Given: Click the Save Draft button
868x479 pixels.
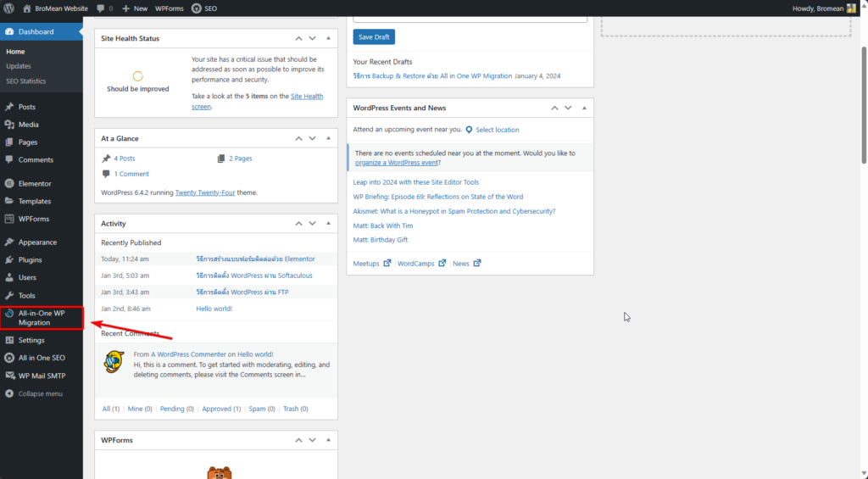Looking at the screenshot, I should pyautogui.click(x=374, y=37).
